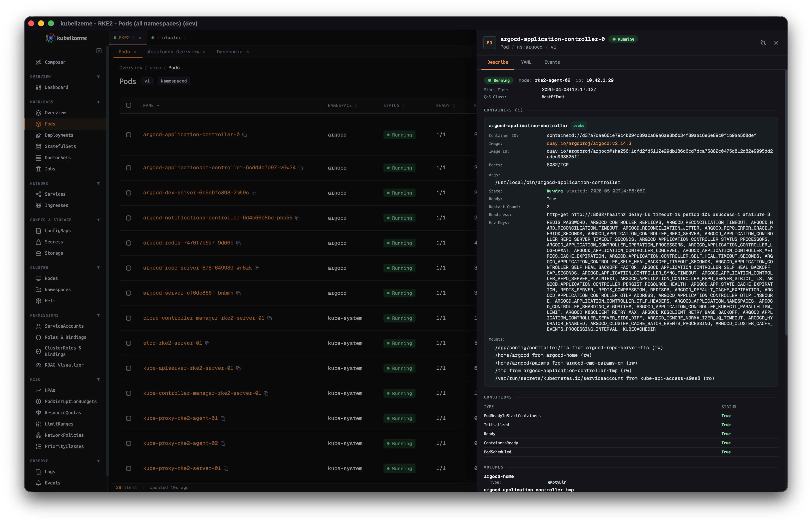Switch to the micluster cluster tab
Image resolution: width=812 pixels, height=524 pixels.
pyautogui.click(x=169, y=38)
